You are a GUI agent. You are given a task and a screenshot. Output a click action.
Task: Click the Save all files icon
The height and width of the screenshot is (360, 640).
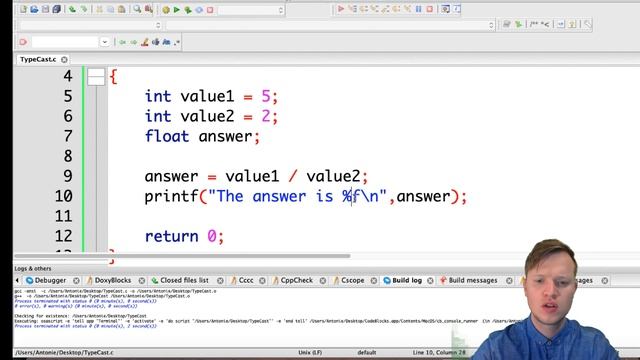pyautogui.click(x=56, y=9)
